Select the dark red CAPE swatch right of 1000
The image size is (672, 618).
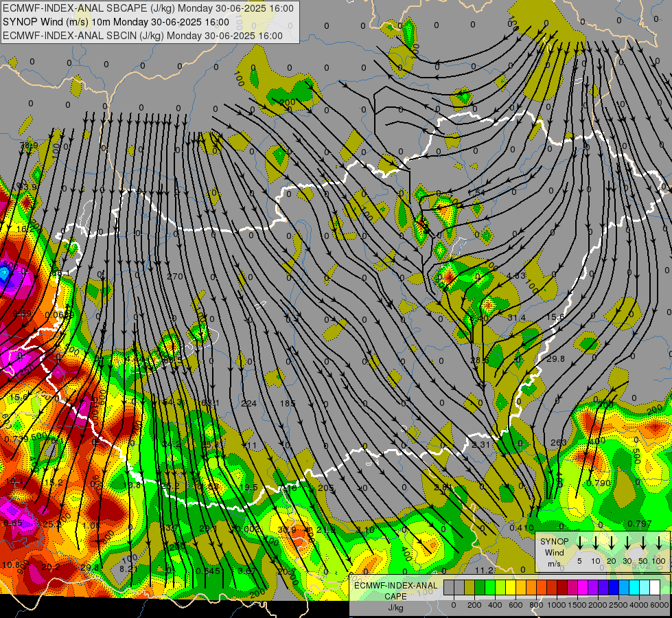[x=562, y=588]
